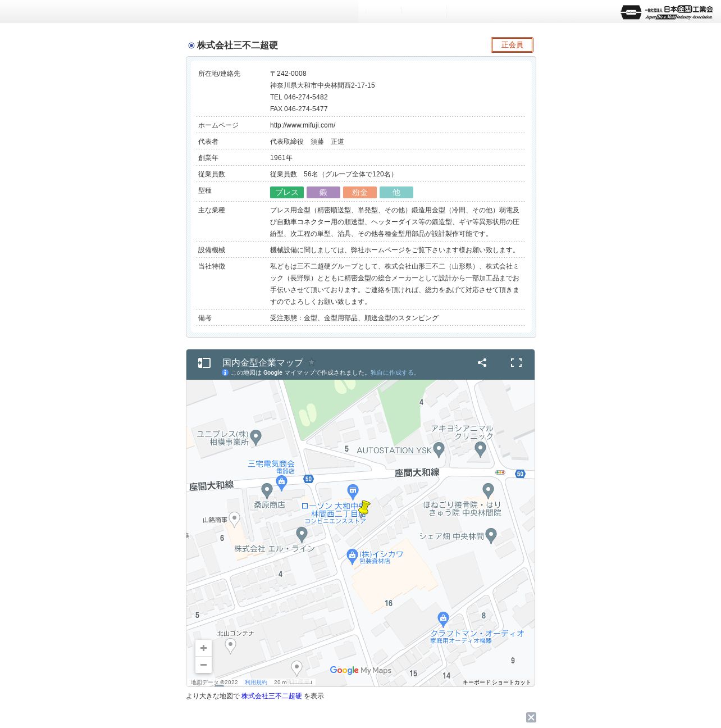The height and width of the screenshot is (728, 721).
Task: Click the FAX 046-274-5477 text
Action: click(299, 109)
